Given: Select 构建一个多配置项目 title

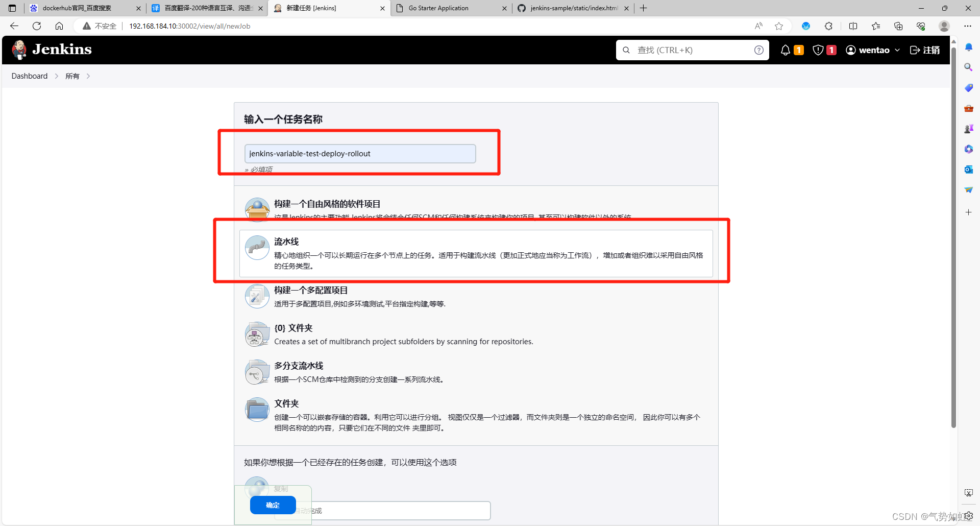Looking at the screenshot, I should tap(311, 290).
